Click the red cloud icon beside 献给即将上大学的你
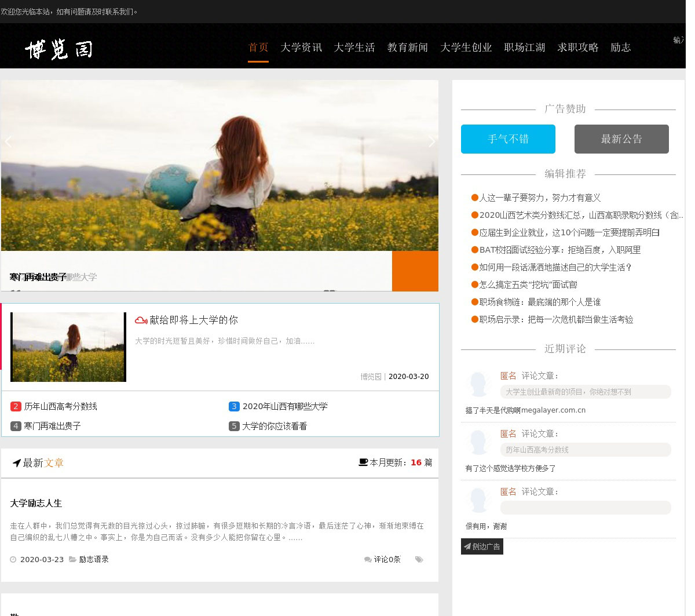 pos(141,320)
